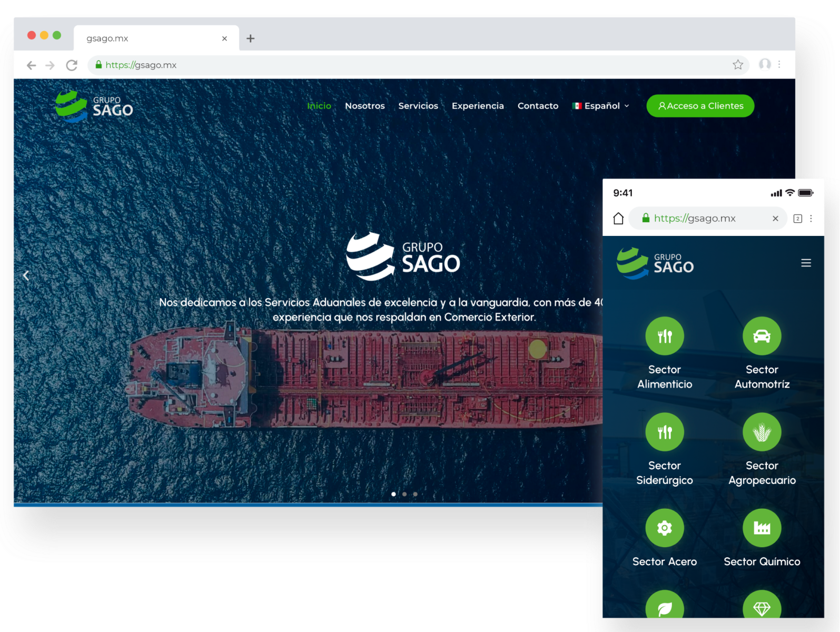Click the Grupo SAGO logo in the desktop header

[x=94, y=106]
